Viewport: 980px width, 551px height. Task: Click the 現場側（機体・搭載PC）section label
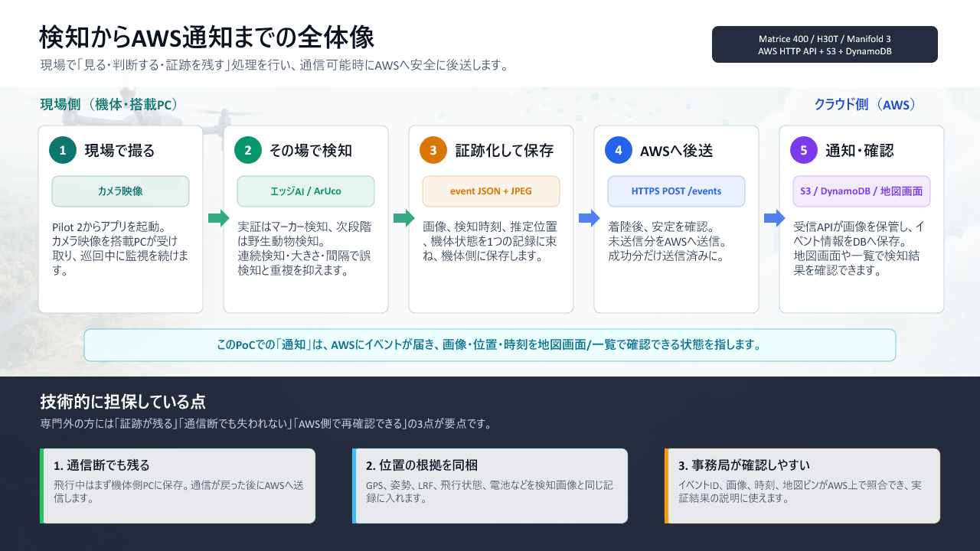[x=109, y=105]
